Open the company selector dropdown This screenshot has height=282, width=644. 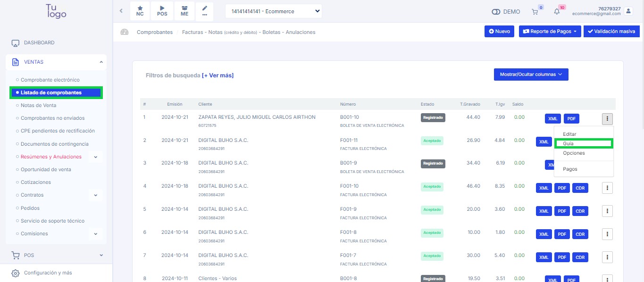pos(274,11)
